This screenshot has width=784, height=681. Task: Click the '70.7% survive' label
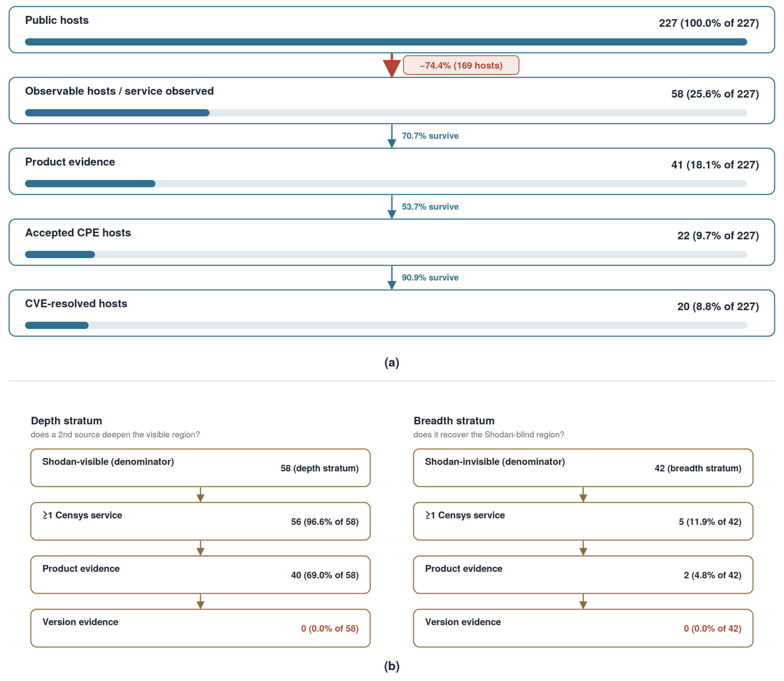point(430,136)
